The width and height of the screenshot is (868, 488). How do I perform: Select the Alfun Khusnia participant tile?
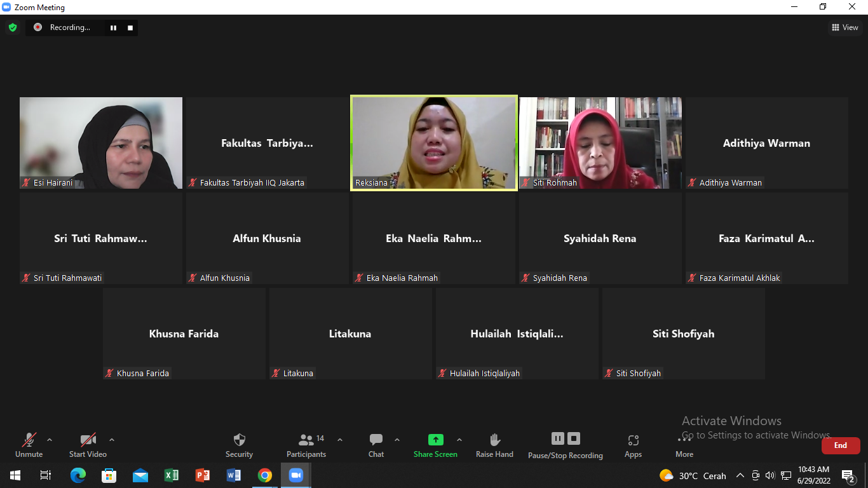pos(268,238)
